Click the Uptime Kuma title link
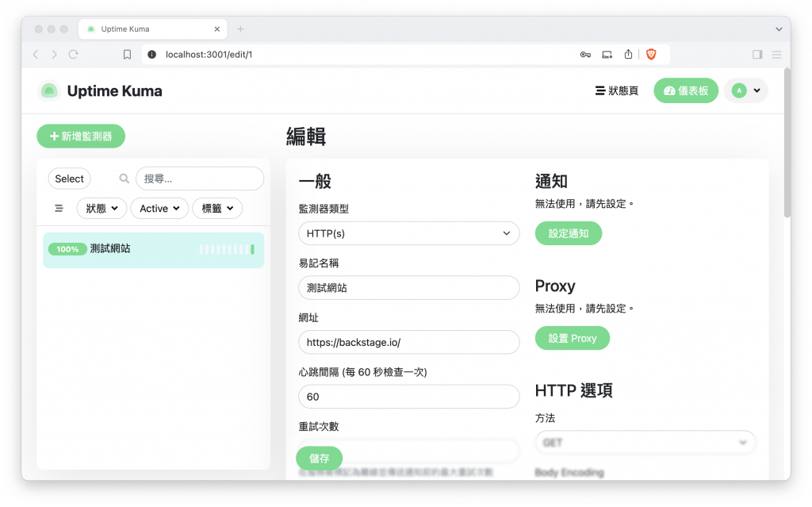 click(114, 91)
